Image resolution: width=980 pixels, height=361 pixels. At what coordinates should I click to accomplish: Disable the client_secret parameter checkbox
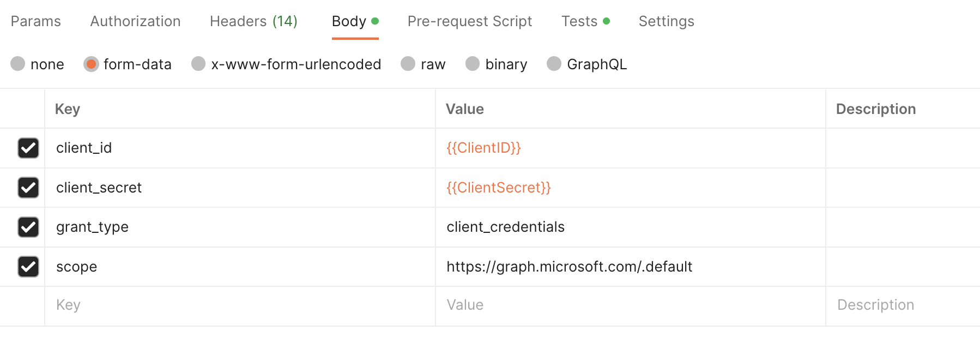(28, 188)
